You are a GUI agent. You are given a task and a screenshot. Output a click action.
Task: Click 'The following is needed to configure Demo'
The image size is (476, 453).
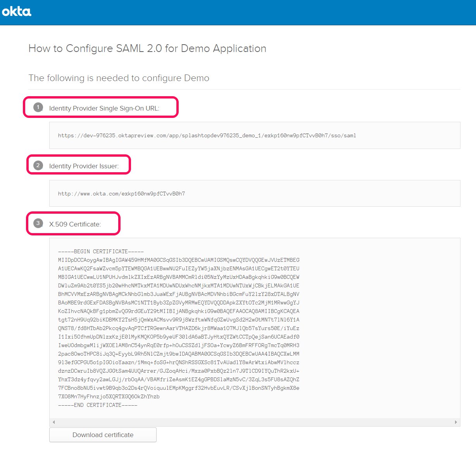(x=119, y=78)
